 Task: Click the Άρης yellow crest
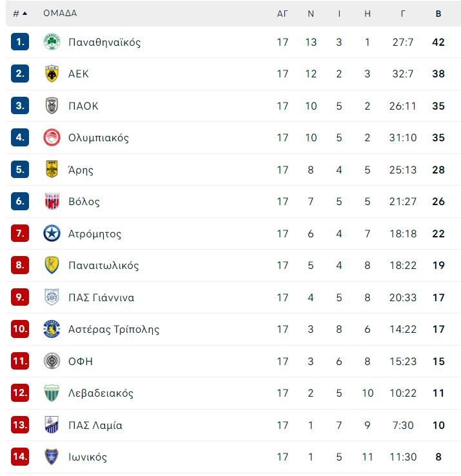coord(52,170)
